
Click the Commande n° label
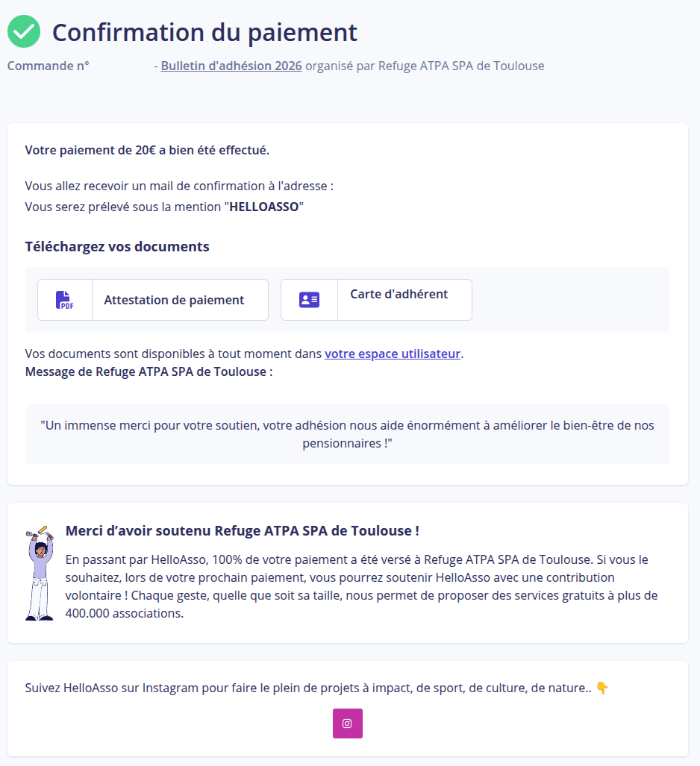point(47,66)
